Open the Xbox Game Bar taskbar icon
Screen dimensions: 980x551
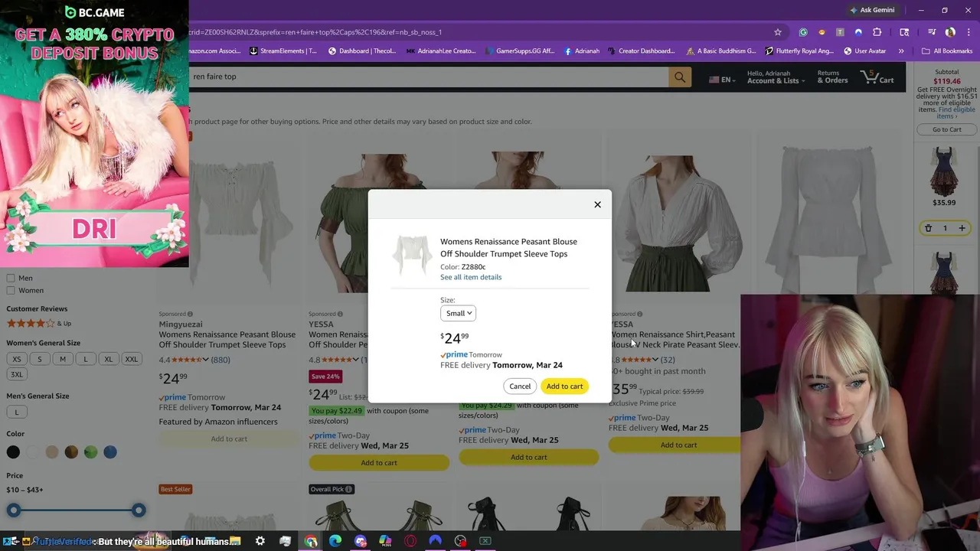click(485, 541)
